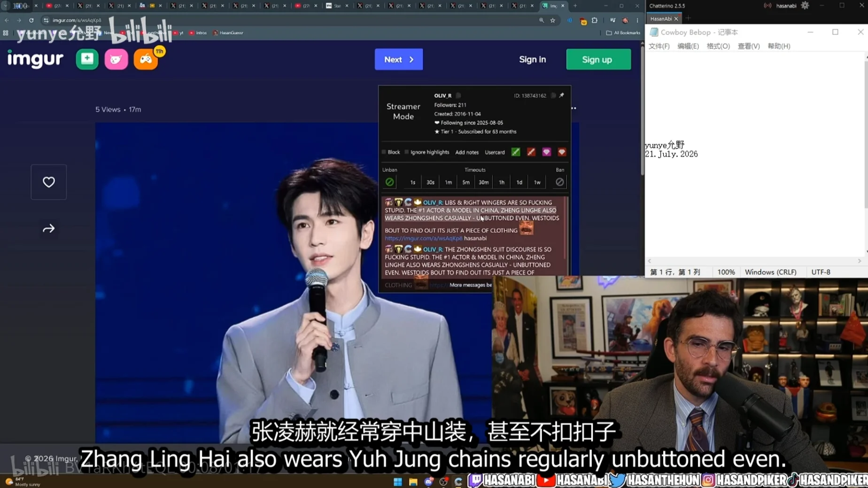Apply the 1s timeout
868x488 pixels.
point(413,182)
